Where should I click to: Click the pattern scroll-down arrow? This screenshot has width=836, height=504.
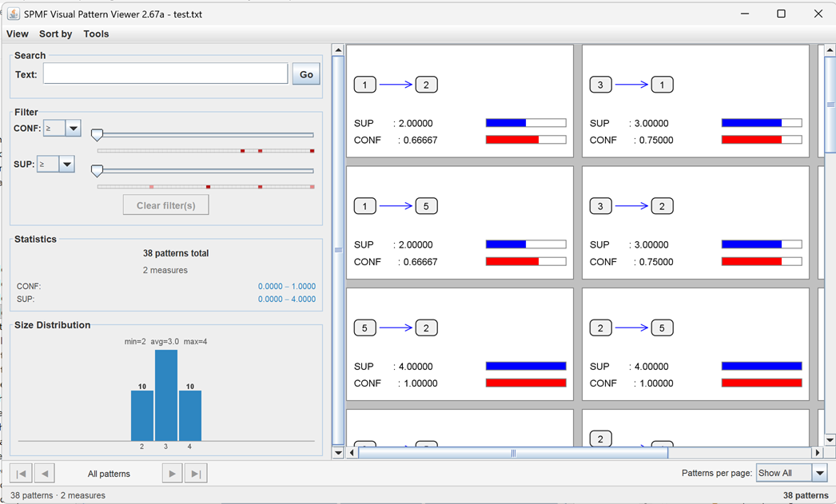(338, 453)
